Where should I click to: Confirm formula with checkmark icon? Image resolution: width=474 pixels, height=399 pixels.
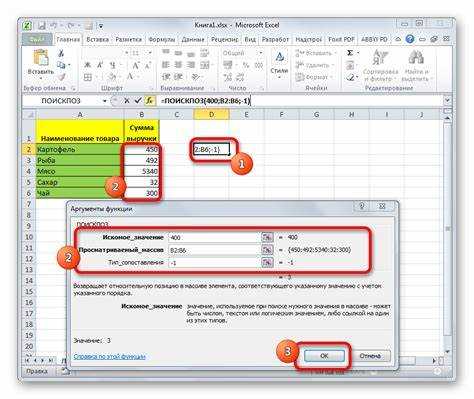pyautogui.click(x=138, y=100)
